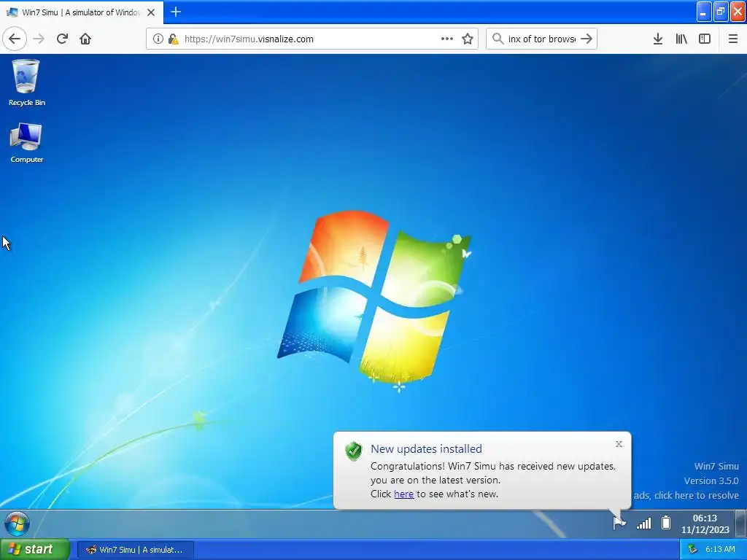Click the Show desktop strip beside clock
The height and width of the screenshot is (560, 747).
coord(741,524)
